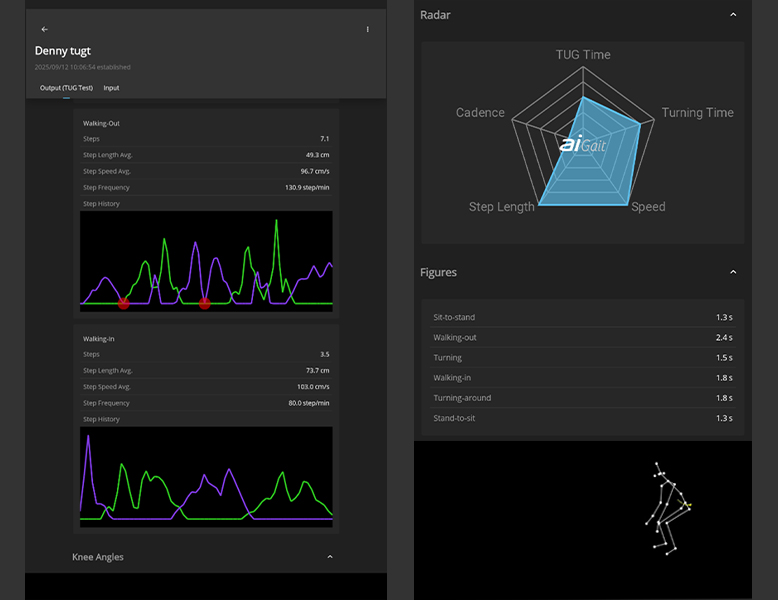Collapse the Knee Angles section

330,557
